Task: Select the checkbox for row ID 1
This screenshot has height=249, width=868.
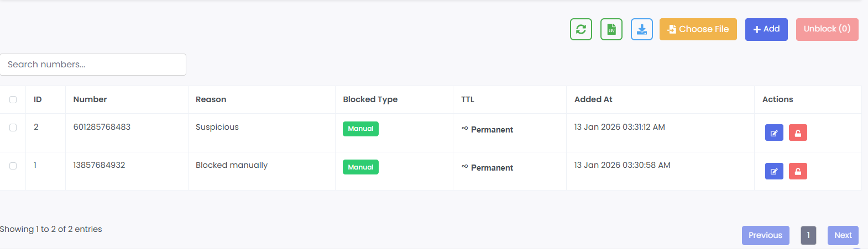Action: (13, 166)
